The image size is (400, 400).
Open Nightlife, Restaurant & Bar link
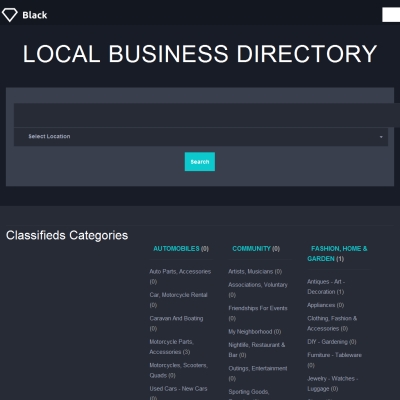tap(257, 350)
